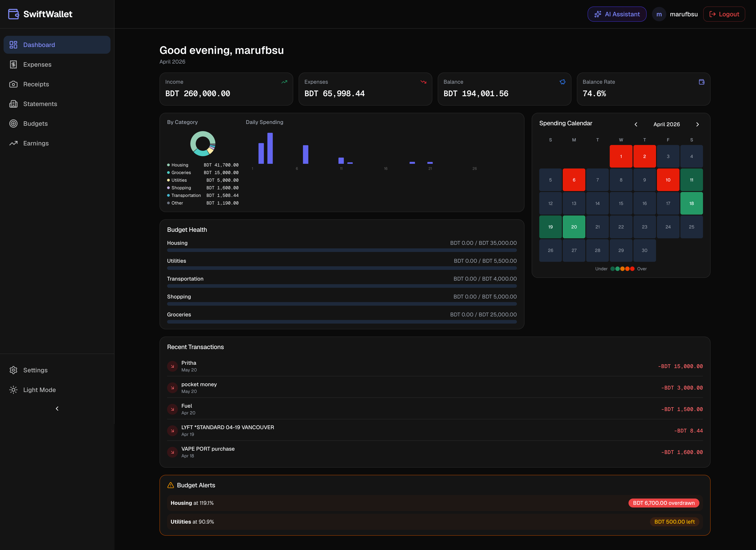The image size is (756, 550).
Task: Click the tallest bar in Daily Spending chart
Action: [270, 148]
